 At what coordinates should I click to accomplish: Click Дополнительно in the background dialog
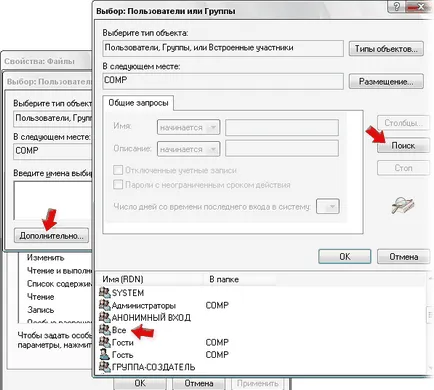[51, 235]
